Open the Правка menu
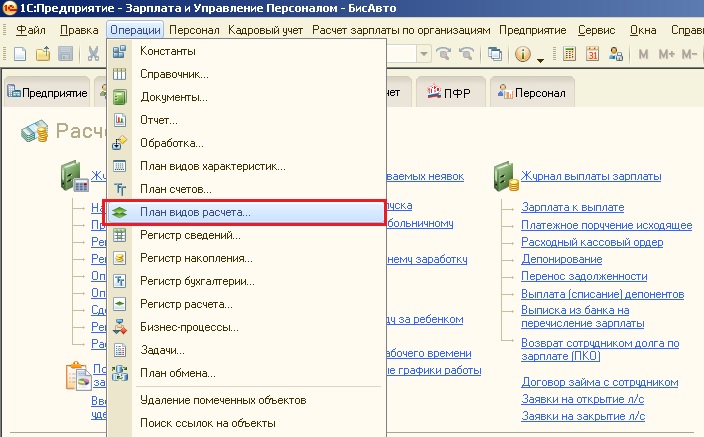The image size is (704, 437). pyautogui.click(x=79, y=30)
